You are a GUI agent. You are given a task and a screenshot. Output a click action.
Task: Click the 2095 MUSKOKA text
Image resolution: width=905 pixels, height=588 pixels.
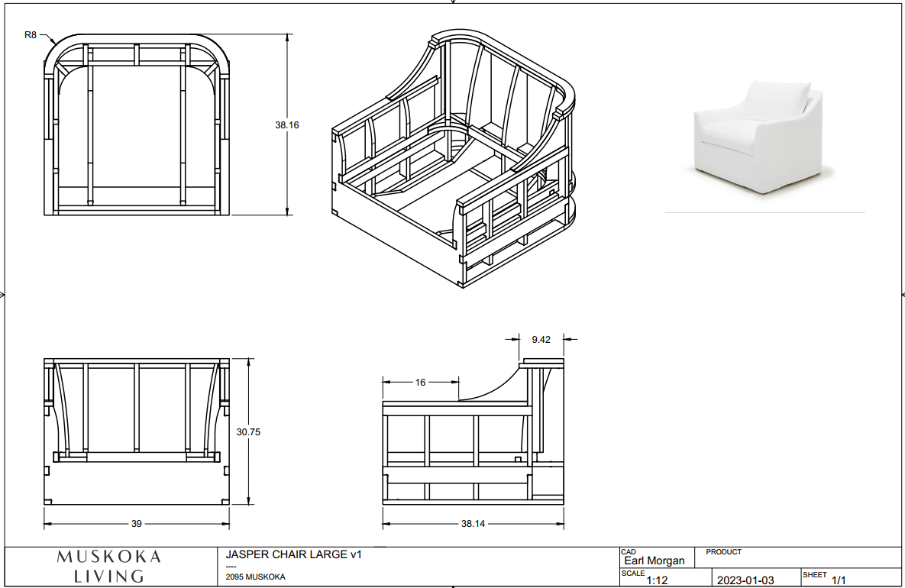256,577
